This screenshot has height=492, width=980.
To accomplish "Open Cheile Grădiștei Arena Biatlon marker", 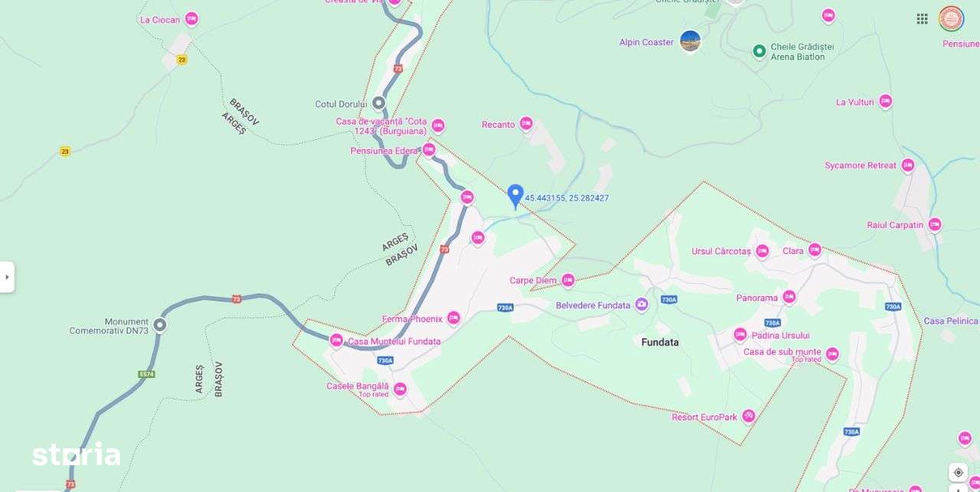I will point(759,51).
